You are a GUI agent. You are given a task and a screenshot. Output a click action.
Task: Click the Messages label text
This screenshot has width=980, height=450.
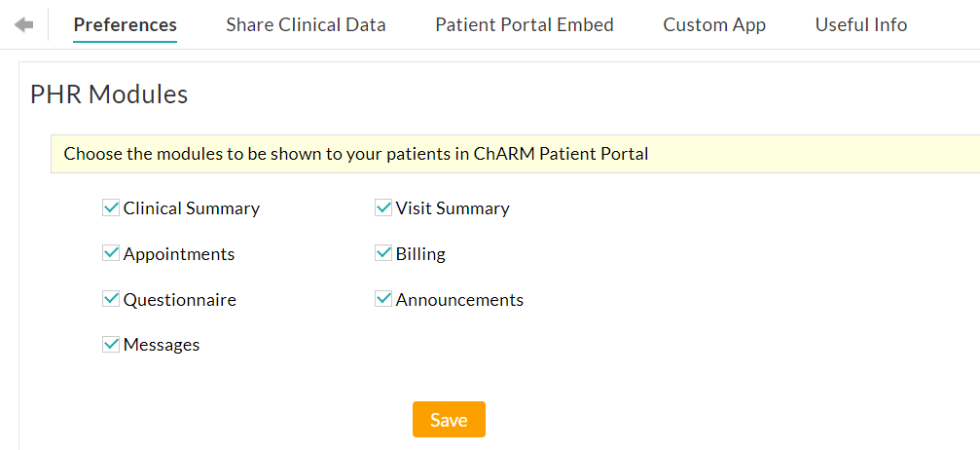pyautogui.click(x=162, y=345)
